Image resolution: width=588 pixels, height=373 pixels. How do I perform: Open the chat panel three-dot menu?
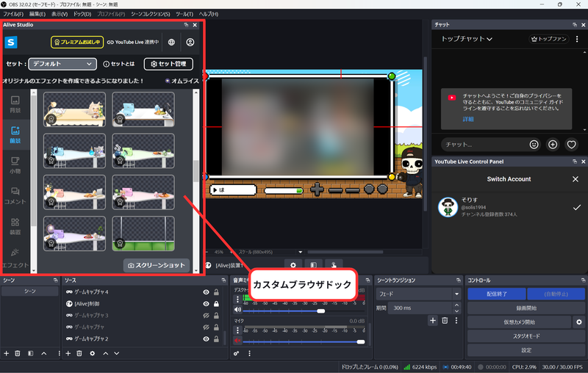pyautogui.click(x=577, y=39)
